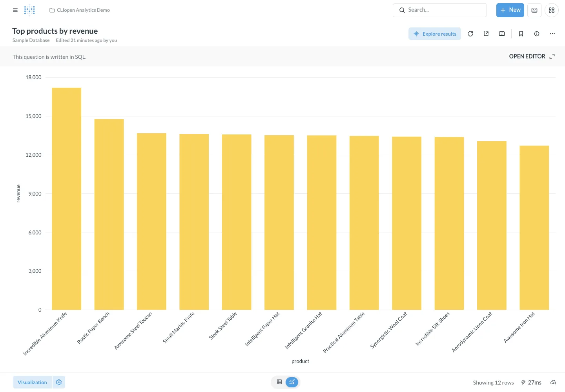This screenshot has height=392, width=565.
Task: Click the share/export link icon
Action: (x=486, y=34)
